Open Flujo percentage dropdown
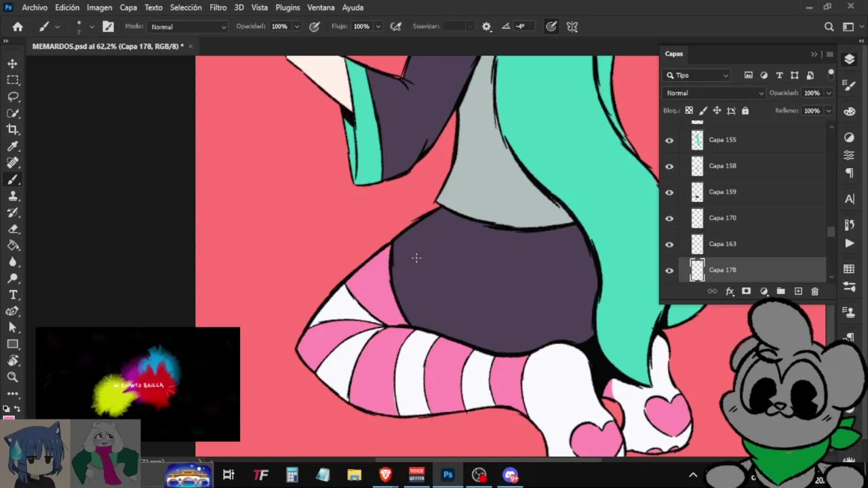The height and width of the screenshot is (488, 868). tap(378, 26)
